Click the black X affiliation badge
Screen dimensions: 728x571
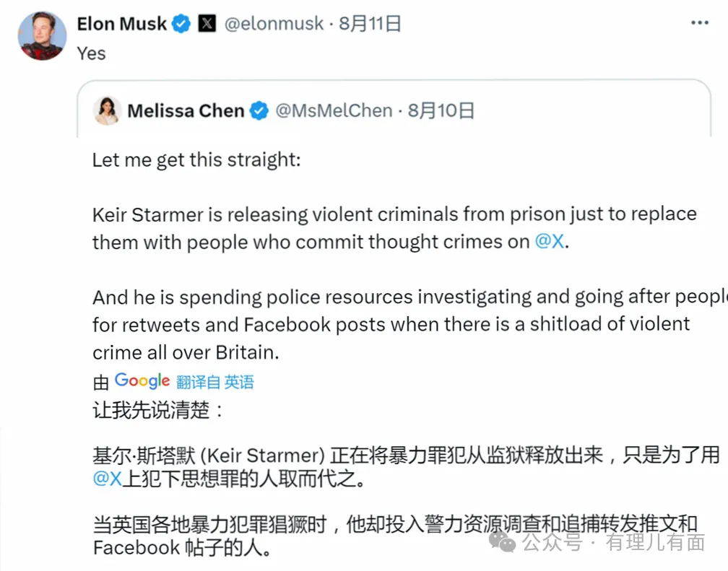[x=207, y=24]
